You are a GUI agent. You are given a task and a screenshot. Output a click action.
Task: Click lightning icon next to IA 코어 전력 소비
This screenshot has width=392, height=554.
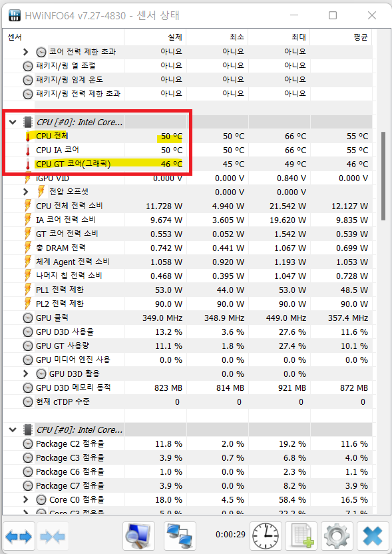click(x=27, y=220)
